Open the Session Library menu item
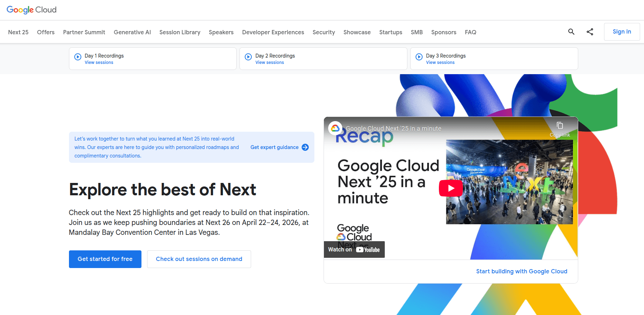Image resolution: width=644 pixels, height=315 pixels. tap(180, 32)
